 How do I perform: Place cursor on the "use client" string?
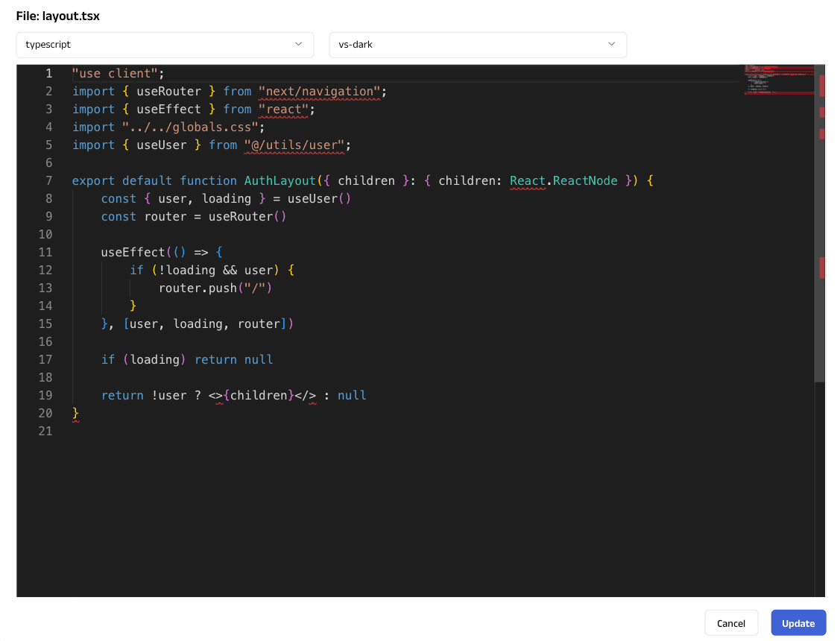(115, 74)
